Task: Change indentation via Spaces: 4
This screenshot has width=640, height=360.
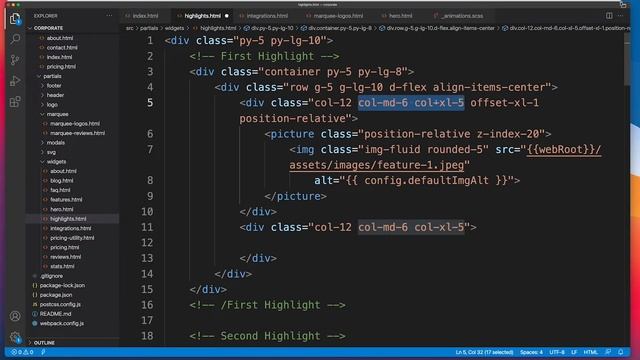Action: click(x=531, y=352)
